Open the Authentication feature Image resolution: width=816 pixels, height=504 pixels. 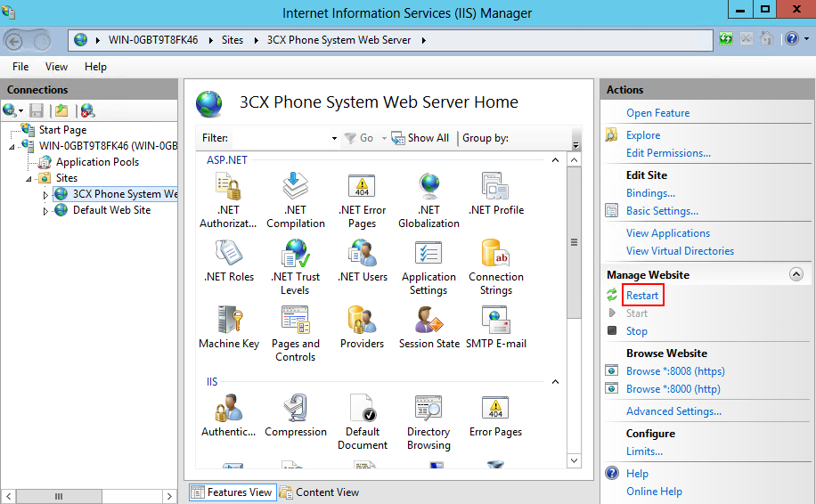coord(228,415)
